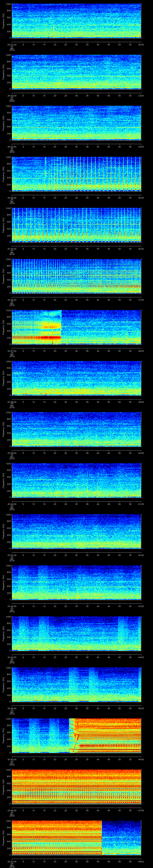Select the spectrogram panel starting at 20:43:00

(x=76, y=633)
